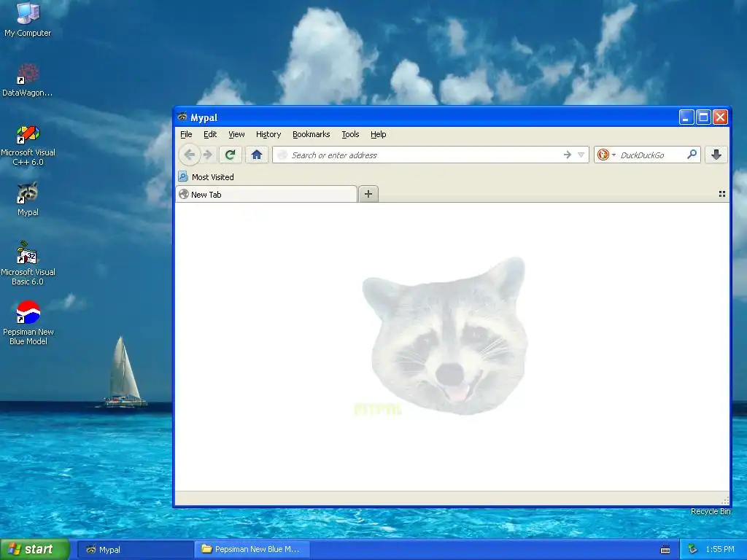Click the window resize grip corner
This screenshot has height=560, width=747.
point(725,500)
